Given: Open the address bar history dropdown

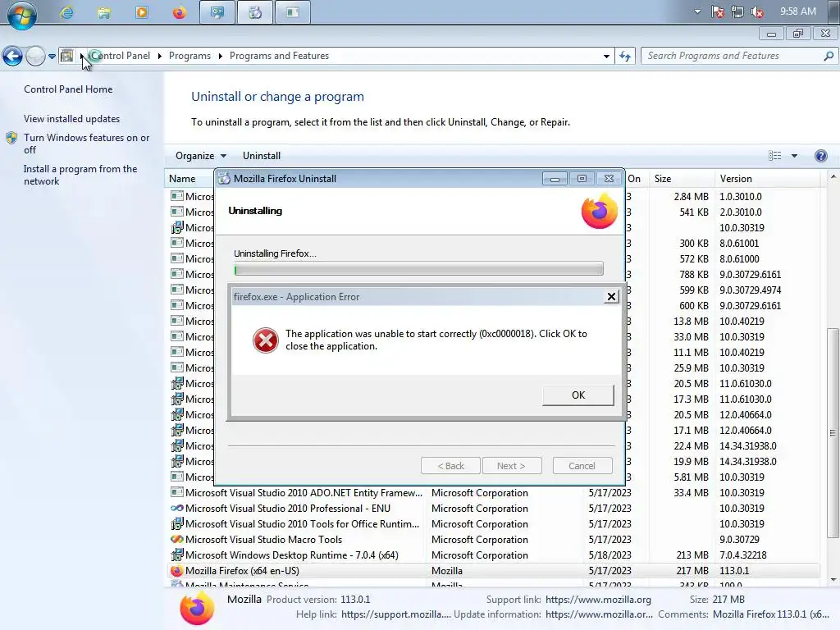Looking at the screenshot, I should pos(606,56).
